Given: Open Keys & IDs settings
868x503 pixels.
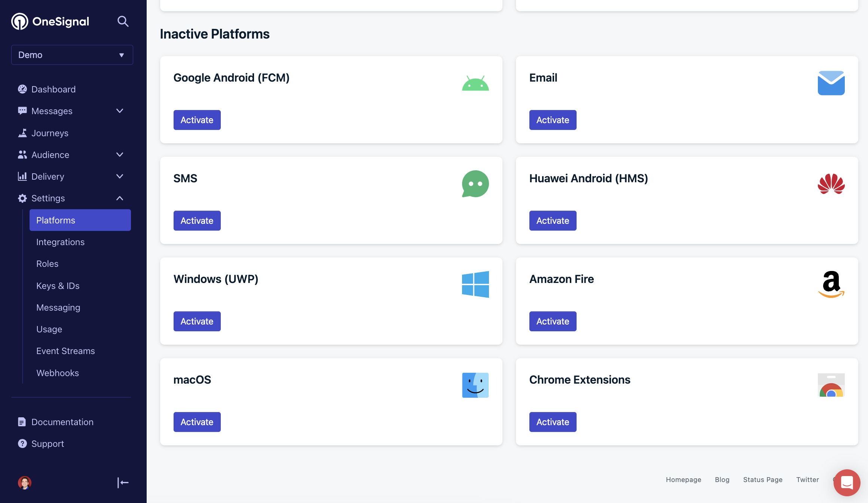Looking at the screenshot, I should pyautogui.click(x=58, y=286).
